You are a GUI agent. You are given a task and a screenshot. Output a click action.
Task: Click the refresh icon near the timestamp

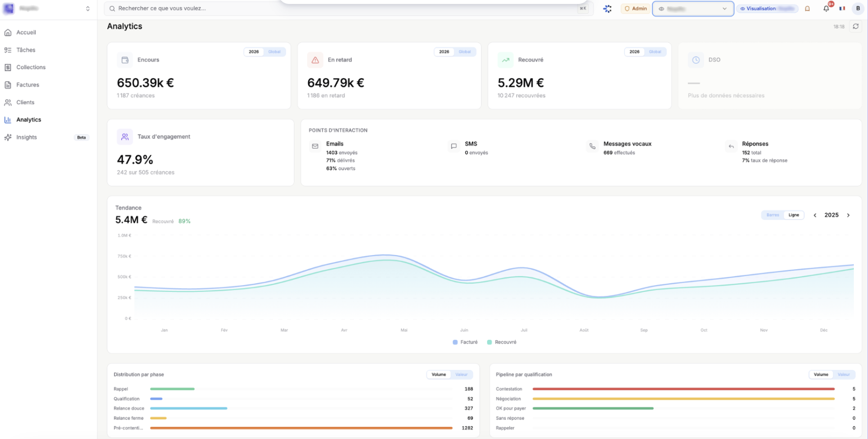click(855, 27)
